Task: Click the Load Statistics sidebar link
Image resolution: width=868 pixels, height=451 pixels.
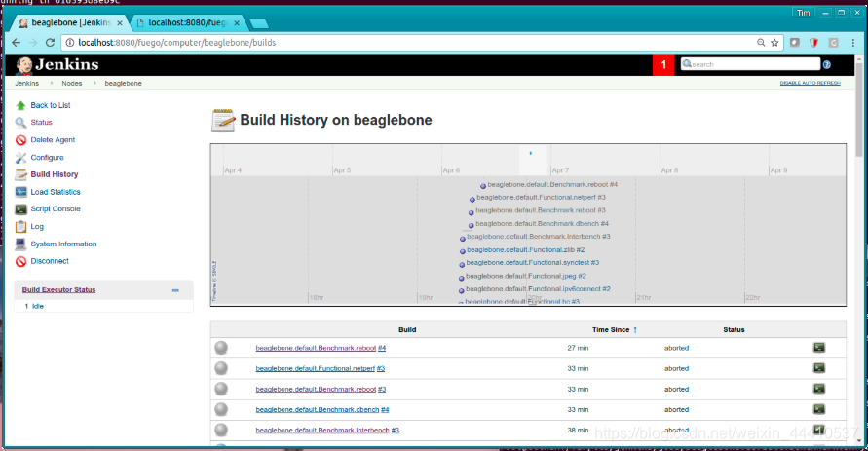Action: 56,192
